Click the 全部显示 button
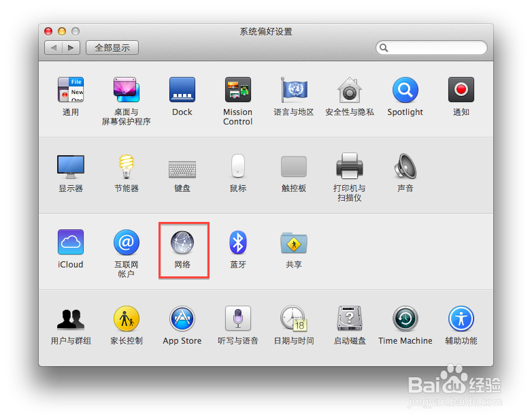Screen dimensions: 532x420 pyautogui.click(x=112, y=48)
